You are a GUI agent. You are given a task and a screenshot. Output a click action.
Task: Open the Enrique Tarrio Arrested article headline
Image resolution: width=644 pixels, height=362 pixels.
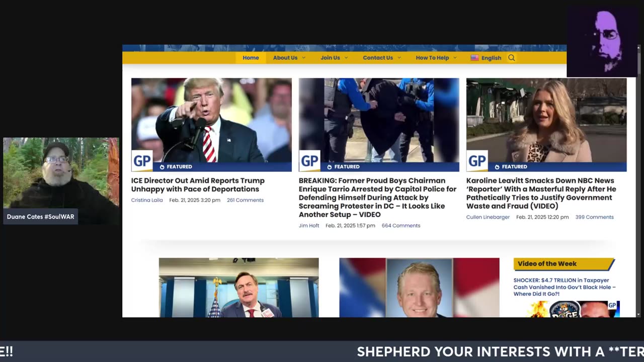click(x=377, y=198)
